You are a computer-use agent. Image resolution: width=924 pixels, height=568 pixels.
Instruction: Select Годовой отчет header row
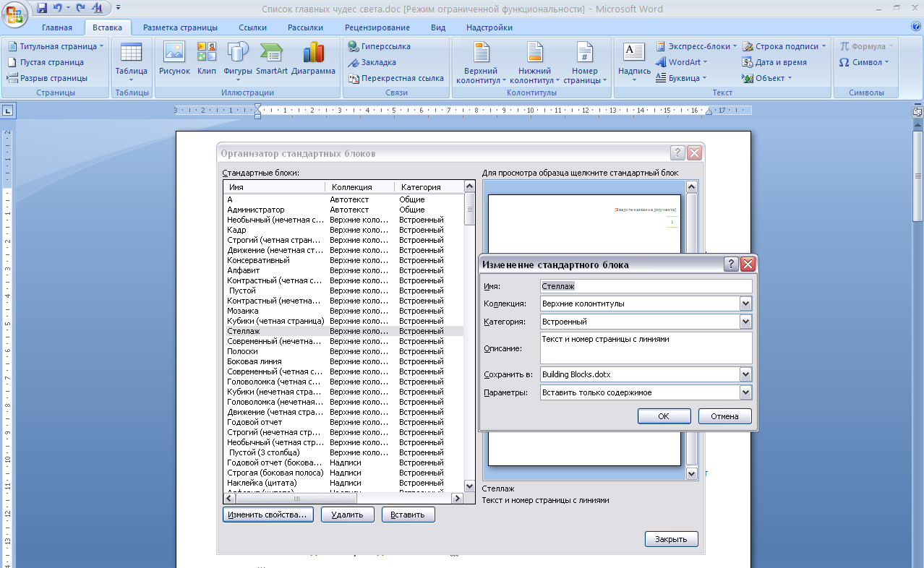343,422
